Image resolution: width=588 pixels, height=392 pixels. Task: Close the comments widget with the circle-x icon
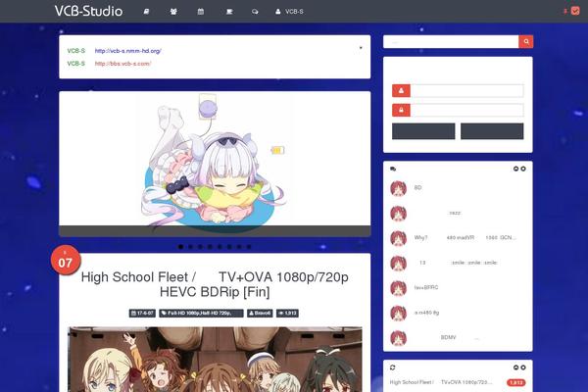(523, 169)
